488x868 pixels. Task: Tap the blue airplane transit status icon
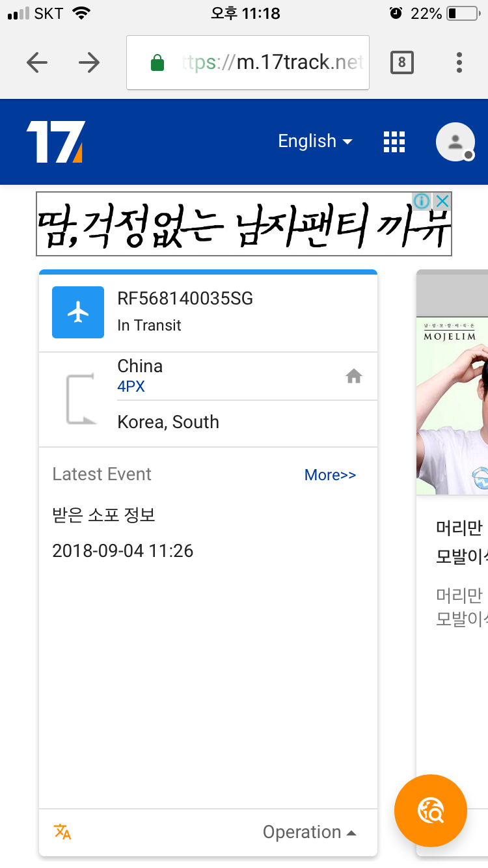point(78,312)
